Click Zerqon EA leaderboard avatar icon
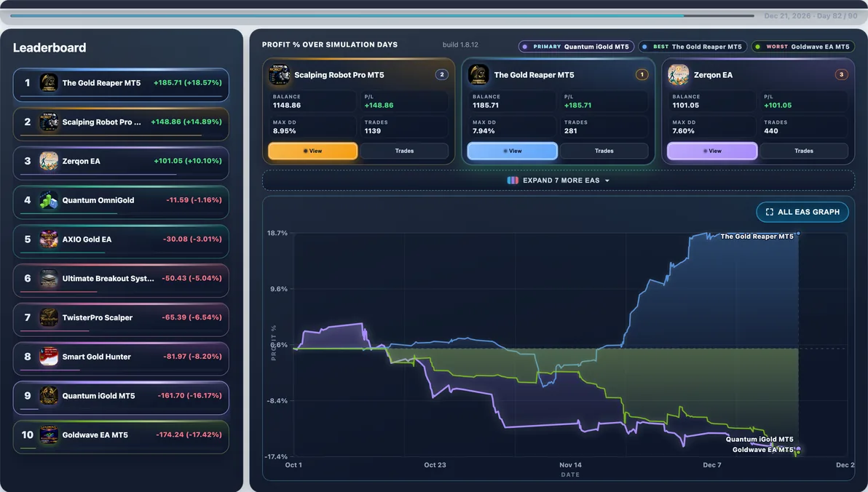868x492 pixels. 49,161
